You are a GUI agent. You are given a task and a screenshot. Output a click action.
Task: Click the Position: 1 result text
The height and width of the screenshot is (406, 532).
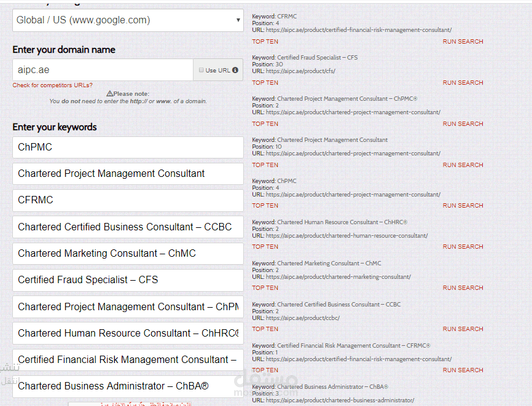click(265, 353)
